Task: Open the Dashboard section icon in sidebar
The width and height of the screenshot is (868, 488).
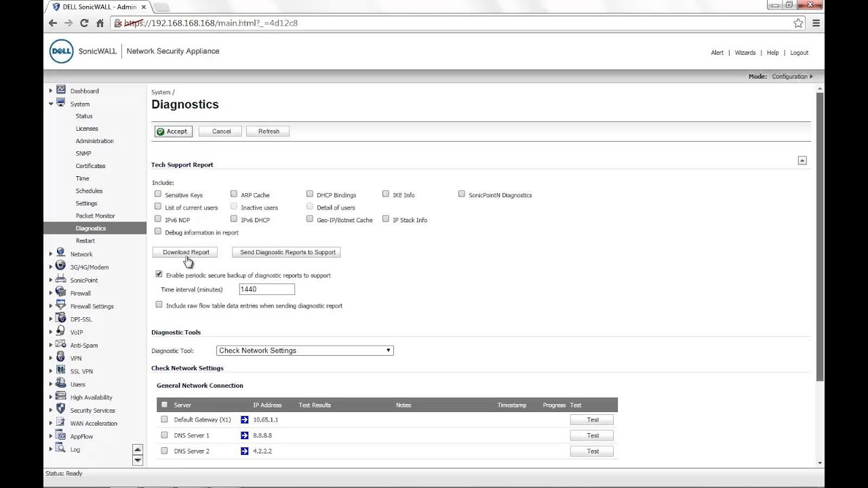Action: pos(61,90)
